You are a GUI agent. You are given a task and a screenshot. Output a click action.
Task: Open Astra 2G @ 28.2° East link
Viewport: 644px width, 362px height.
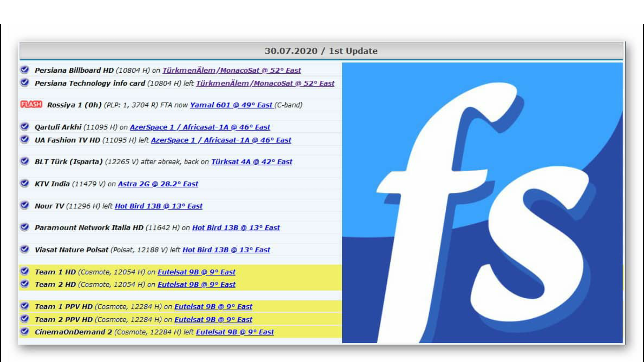(x=158, y=184)
